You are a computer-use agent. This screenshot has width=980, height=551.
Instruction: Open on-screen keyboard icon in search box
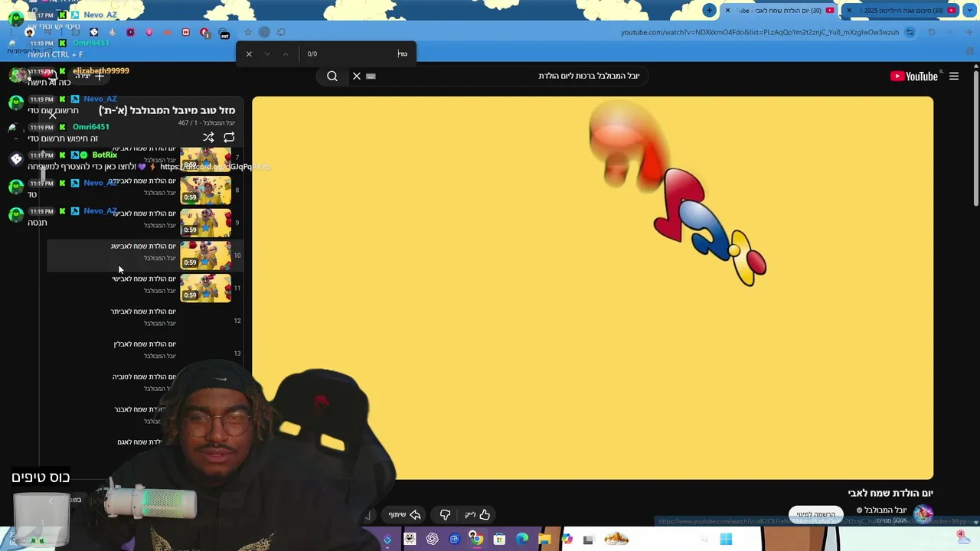pyautogui.click(x=371, y=76)
